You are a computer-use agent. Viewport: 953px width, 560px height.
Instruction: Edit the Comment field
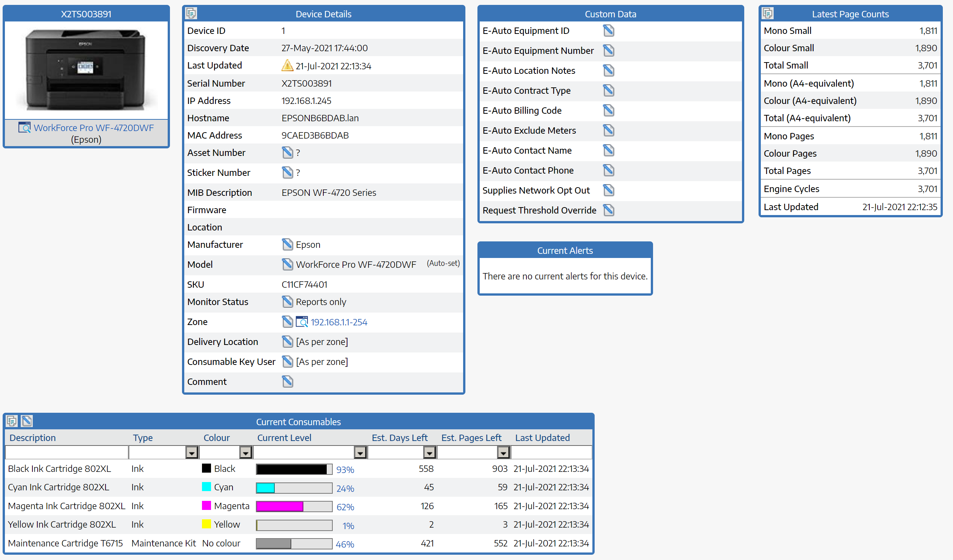point(288,381)
